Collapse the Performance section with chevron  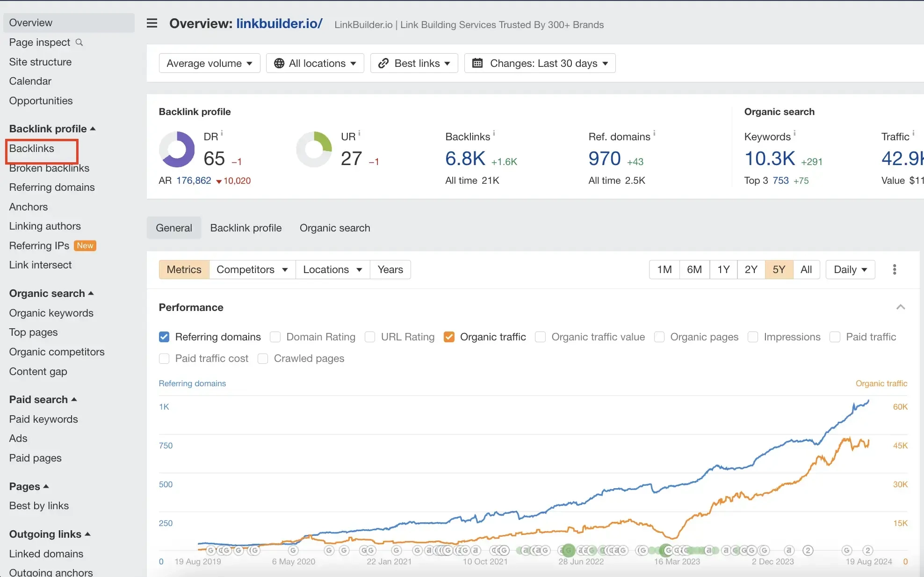tap(901, 307)
